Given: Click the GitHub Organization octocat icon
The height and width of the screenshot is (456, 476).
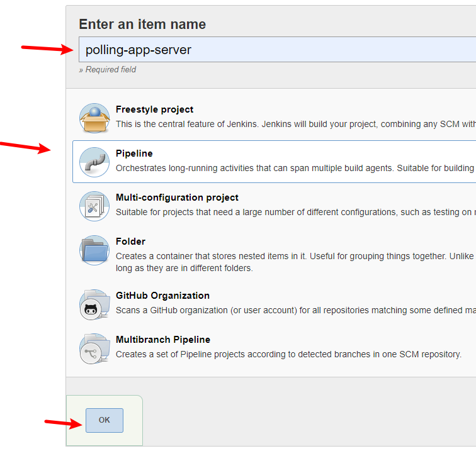Looking at the screenshot, I should 94,304.
